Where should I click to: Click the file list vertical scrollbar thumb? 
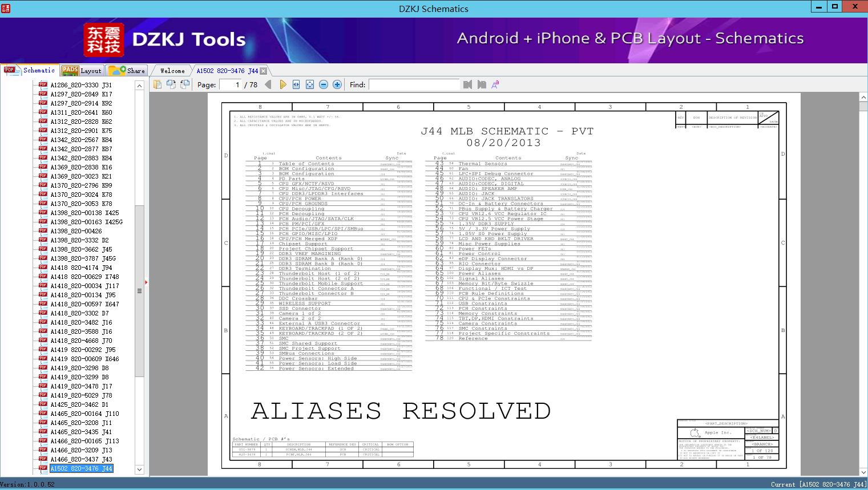tap(139, 291)
